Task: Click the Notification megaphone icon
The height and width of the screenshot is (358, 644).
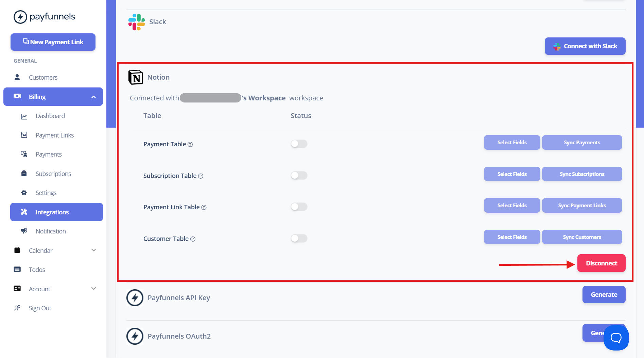Action: click(24, 231)
